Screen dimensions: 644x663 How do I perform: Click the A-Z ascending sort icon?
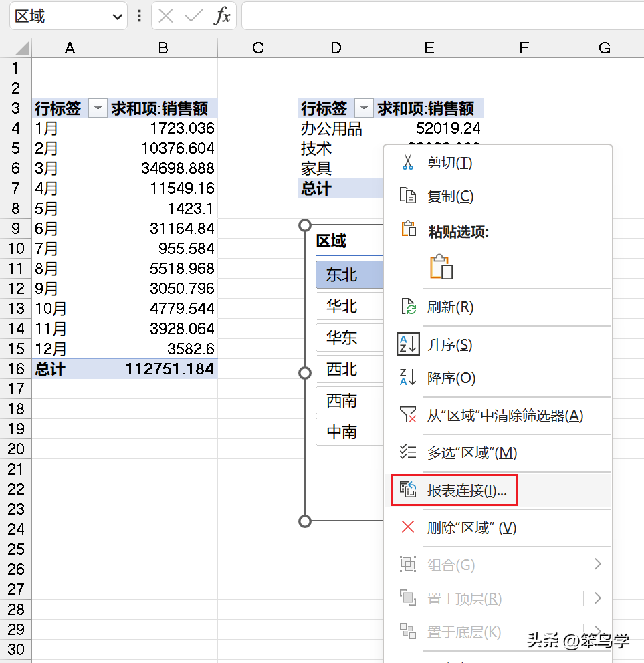[x=408, y=344]
